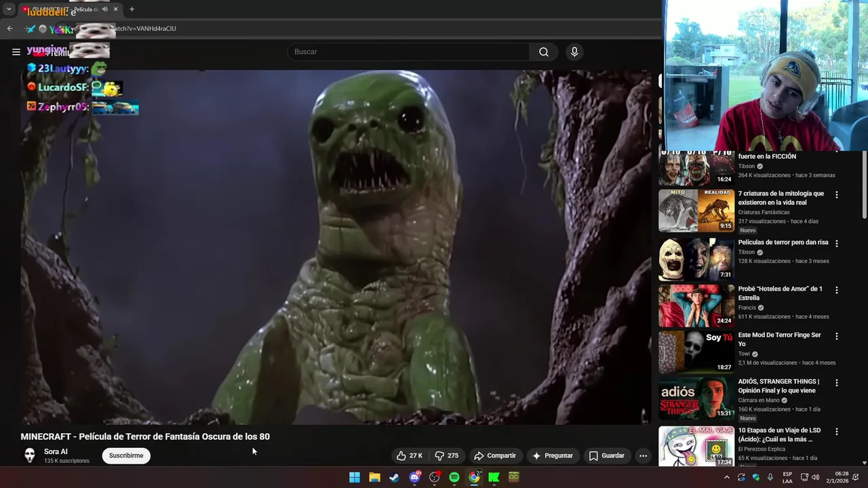868x488 pixels.
Task: Click the Towi channel name
Action: (744, 354)
